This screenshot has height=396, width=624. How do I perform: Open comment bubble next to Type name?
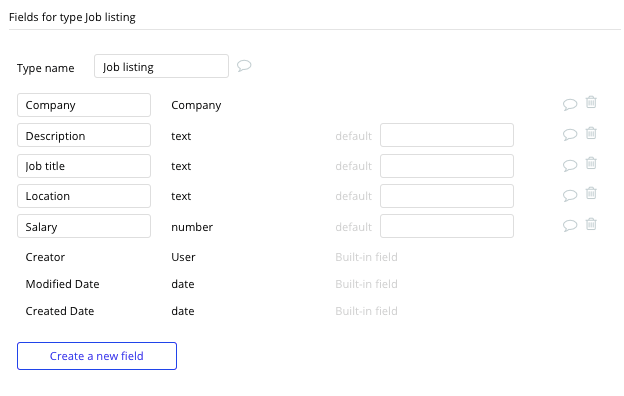coord(244,66)
